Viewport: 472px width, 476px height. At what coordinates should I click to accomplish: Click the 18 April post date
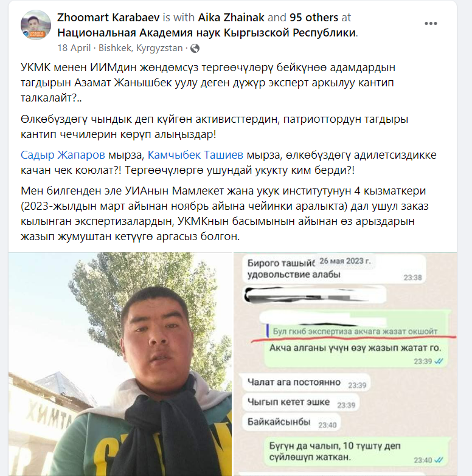[x=74, y=48]
